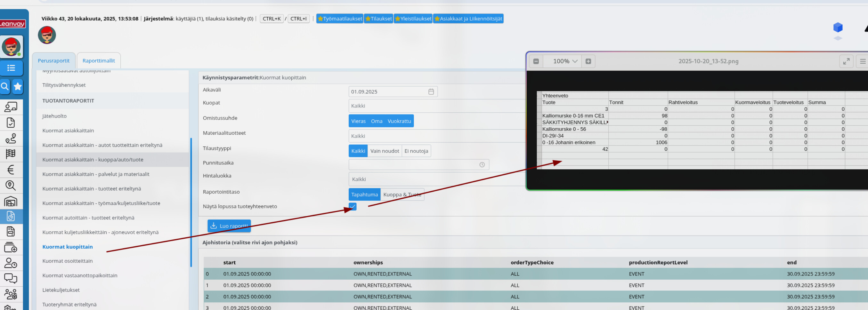Zoom out the image viewer with minus icon
Viewport: 868px width, 310px height.
pyautogui.click(x=536, y=61)
